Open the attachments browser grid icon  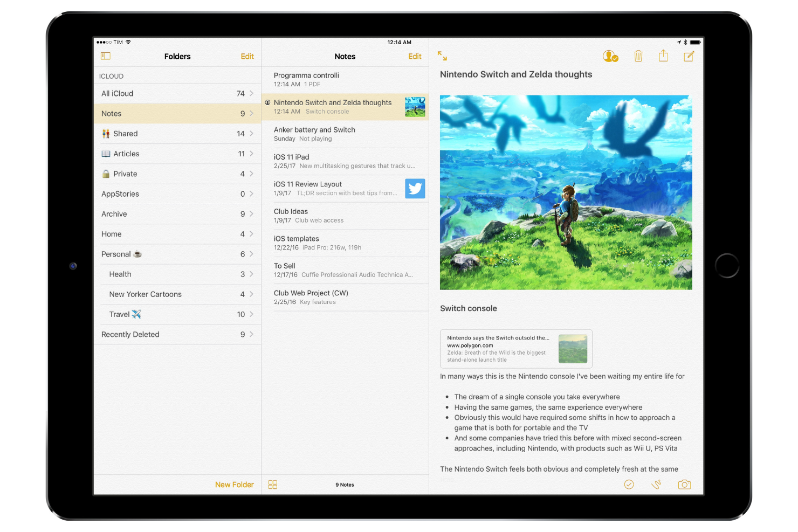[272, 485]
